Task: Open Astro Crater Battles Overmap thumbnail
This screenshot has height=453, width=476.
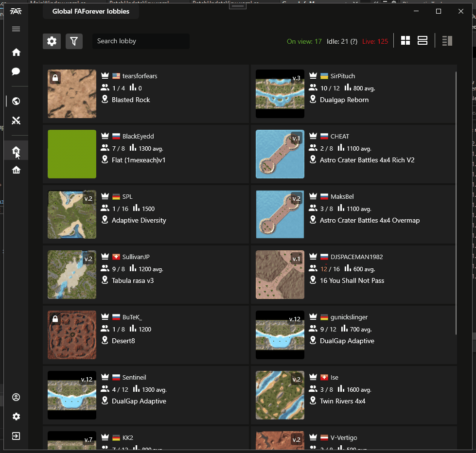Action: pyautogui.click(x=280, y=214)
